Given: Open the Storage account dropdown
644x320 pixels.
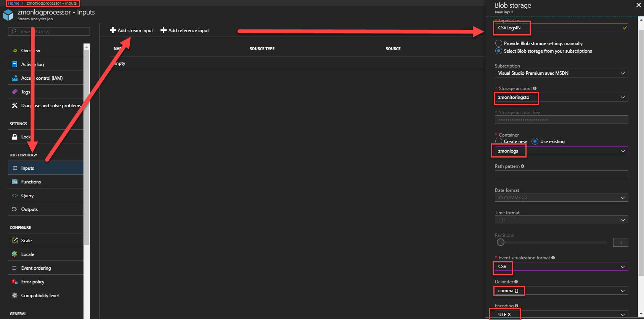Looking at the screenshot, I should tap(561, 97).
